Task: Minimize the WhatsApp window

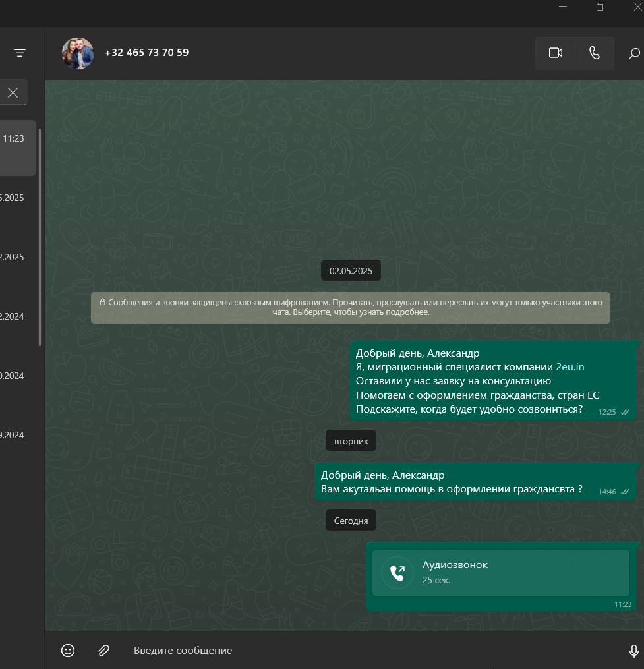Action: 563,7
